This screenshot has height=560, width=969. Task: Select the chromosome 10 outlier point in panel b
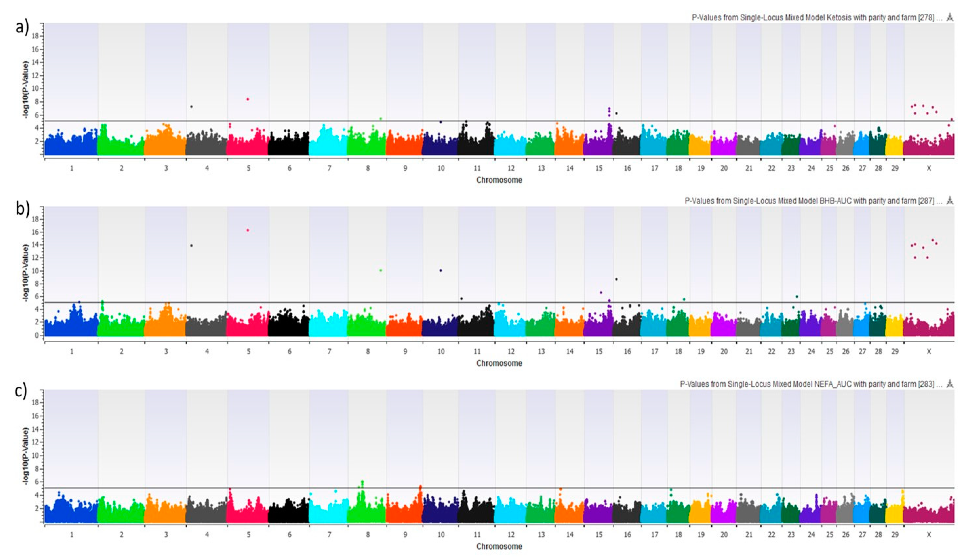click(441, 271)
